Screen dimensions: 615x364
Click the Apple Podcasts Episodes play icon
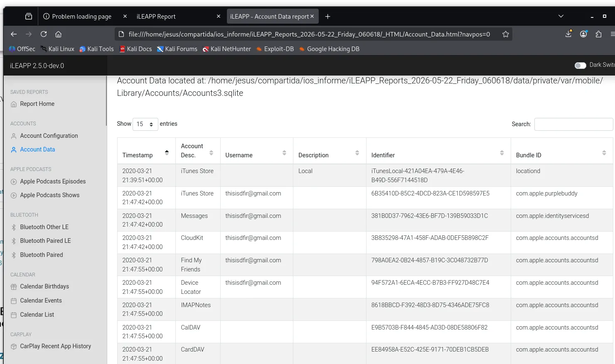14,182
